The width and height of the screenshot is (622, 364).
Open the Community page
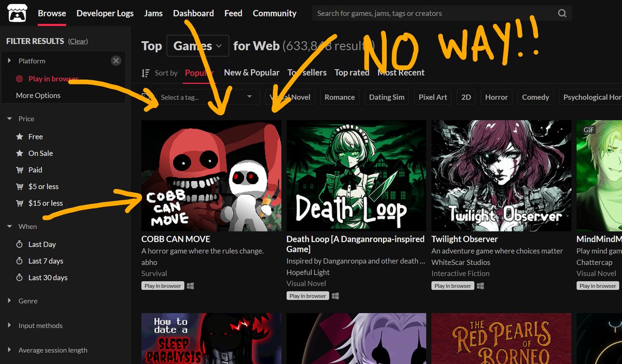pyautogui.click(x=275, y=13)
